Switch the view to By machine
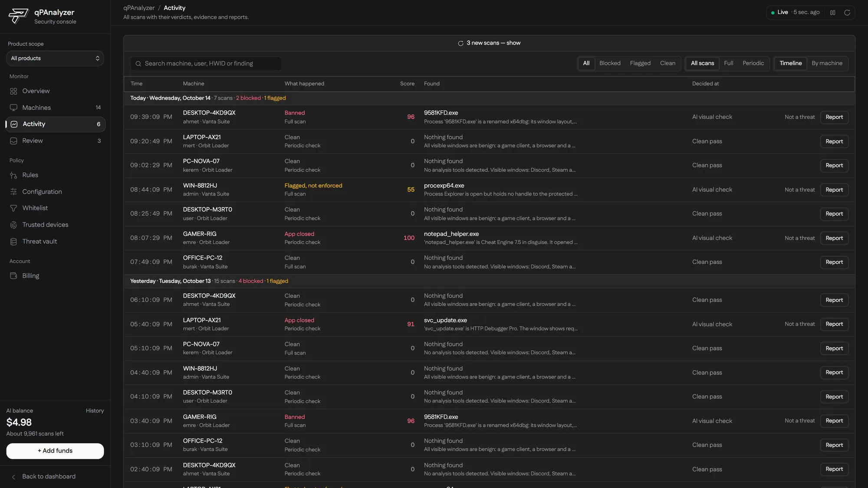 point(827,63)
